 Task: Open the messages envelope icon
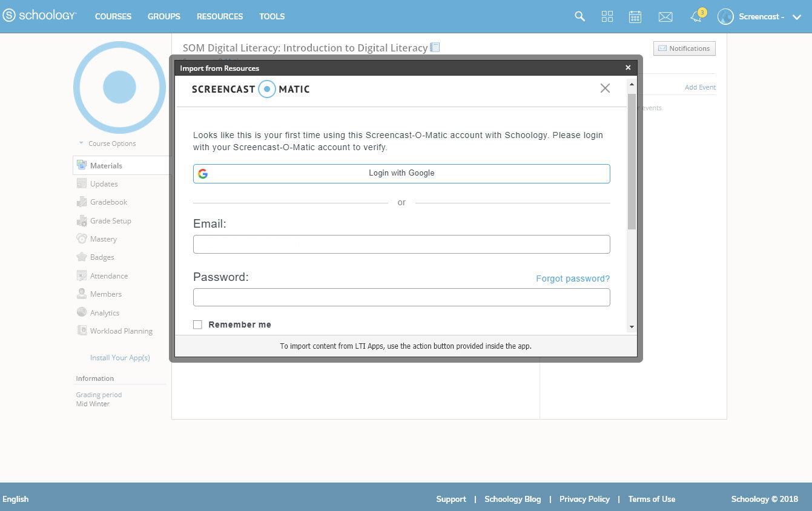click(665, 17)
